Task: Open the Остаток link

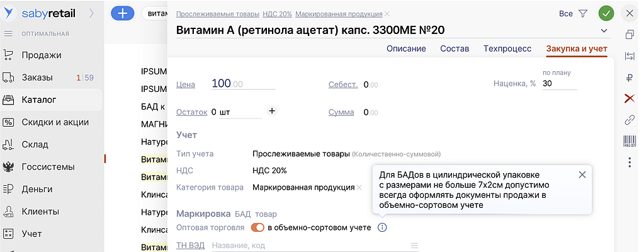Action: click(x=191, y=112)
